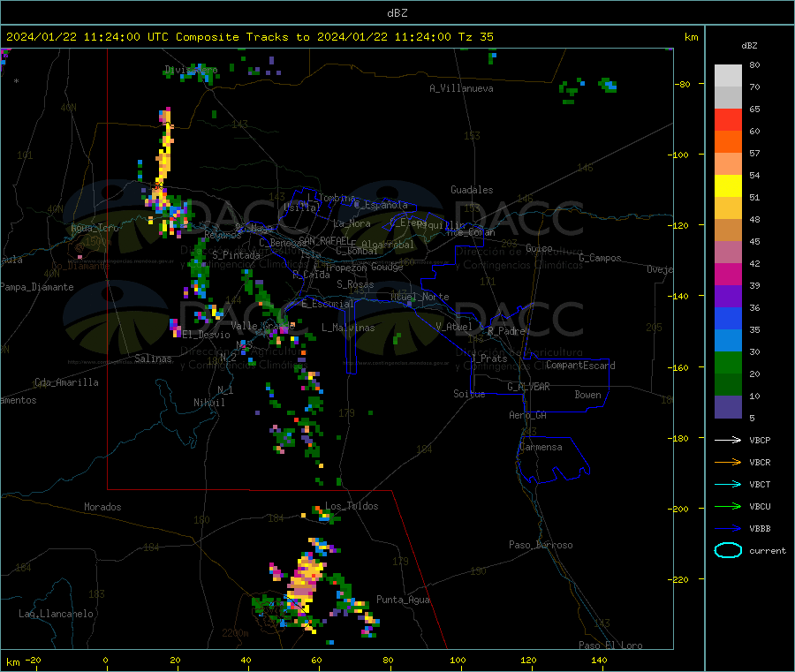Click the Agua_Toro location label
Viewport: 795px width, 672px height.
[95, 228]
